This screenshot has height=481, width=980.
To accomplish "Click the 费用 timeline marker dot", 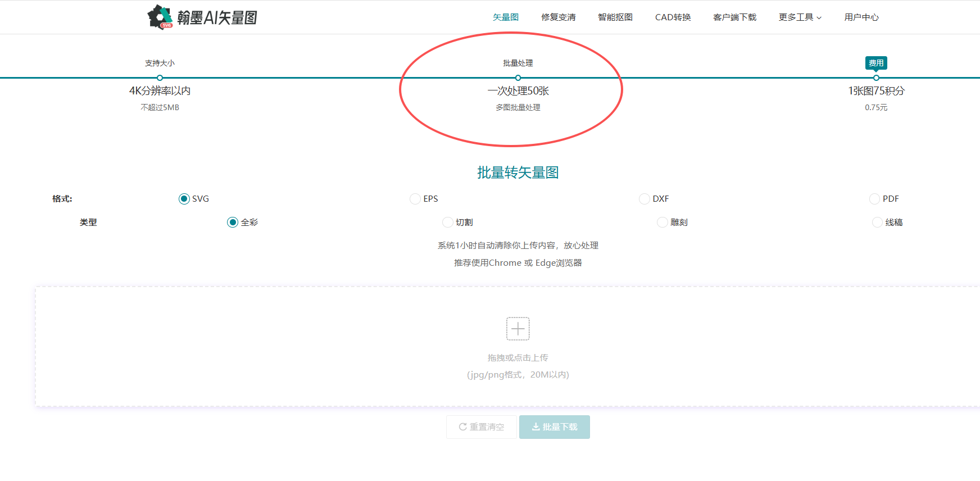I will [876, 78].
